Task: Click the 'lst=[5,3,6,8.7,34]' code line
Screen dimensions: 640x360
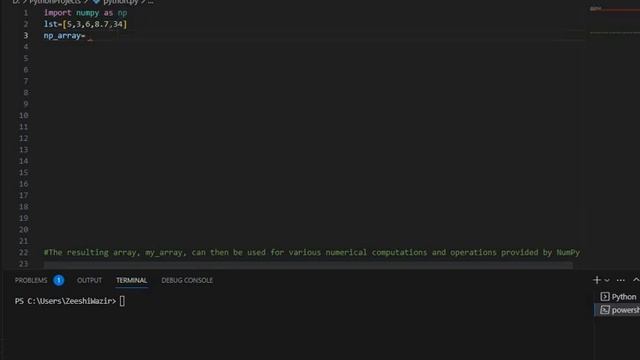Action: 85,24
